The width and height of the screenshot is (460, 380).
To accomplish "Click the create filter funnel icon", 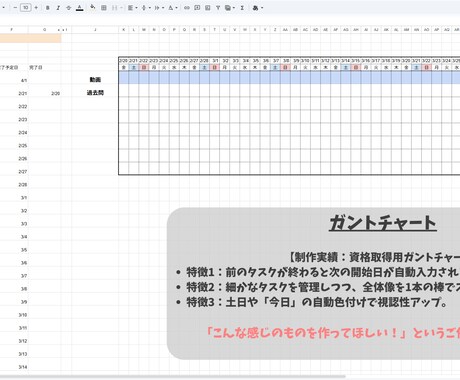I will (x=218, y=8).
